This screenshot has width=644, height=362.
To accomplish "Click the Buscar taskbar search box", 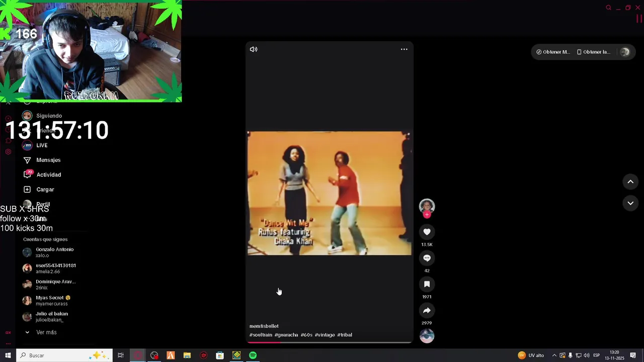I will coord(64,355).
